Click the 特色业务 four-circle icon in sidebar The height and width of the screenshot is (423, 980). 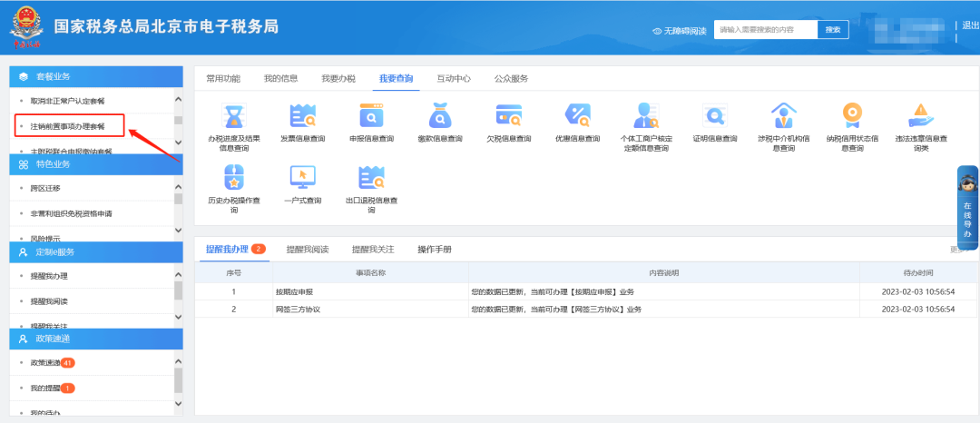click(x=24, y=164)
